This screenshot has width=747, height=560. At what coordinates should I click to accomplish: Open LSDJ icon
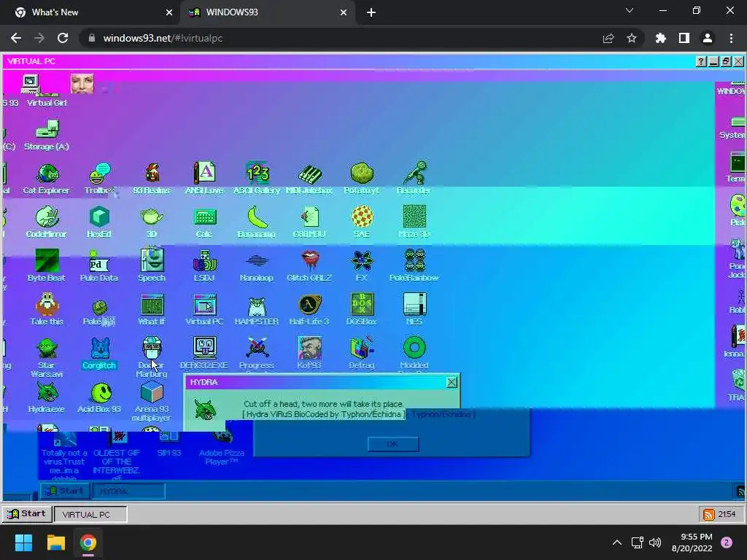click(x=204, y=265)
